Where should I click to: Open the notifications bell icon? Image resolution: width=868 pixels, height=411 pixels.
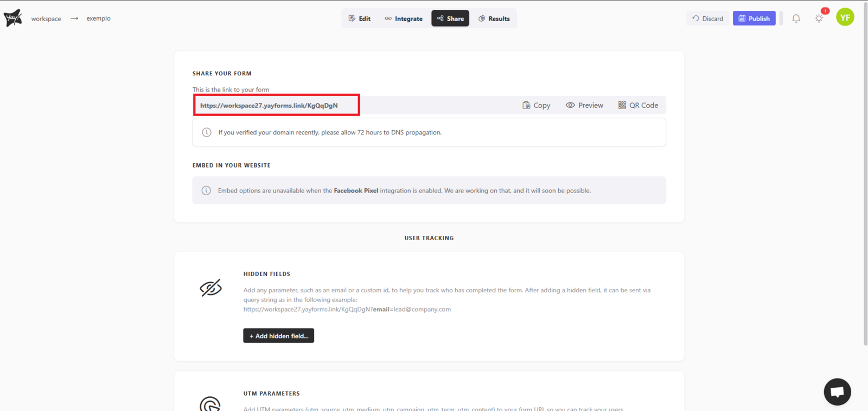pyautogui.click(x=796, y=18)
